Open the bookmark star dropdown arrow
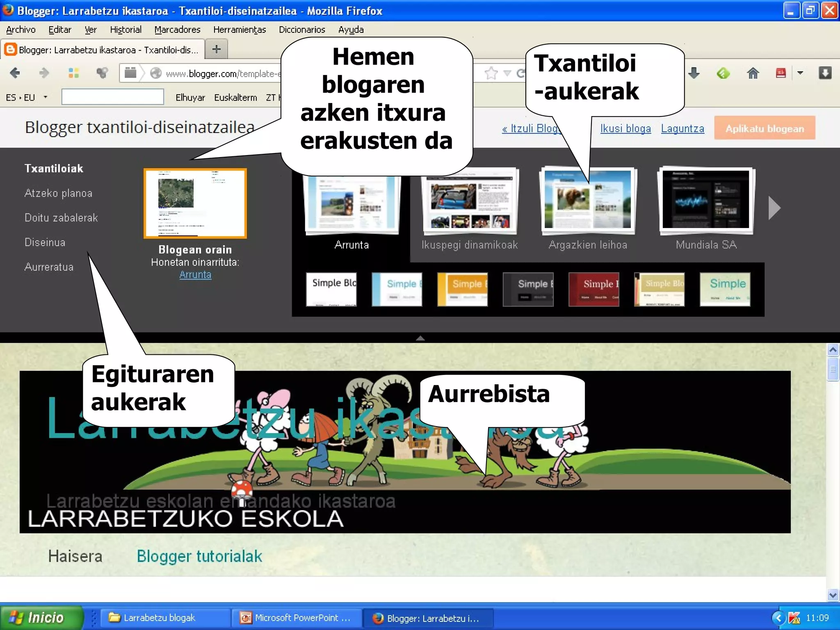The image size is (840, 630). tap(507, 73)
